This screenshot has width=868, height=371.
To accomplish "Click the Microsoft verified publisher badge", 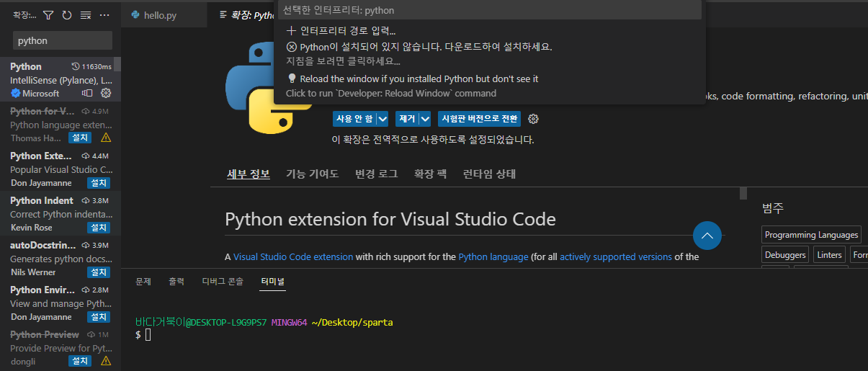I will point(15,94).
